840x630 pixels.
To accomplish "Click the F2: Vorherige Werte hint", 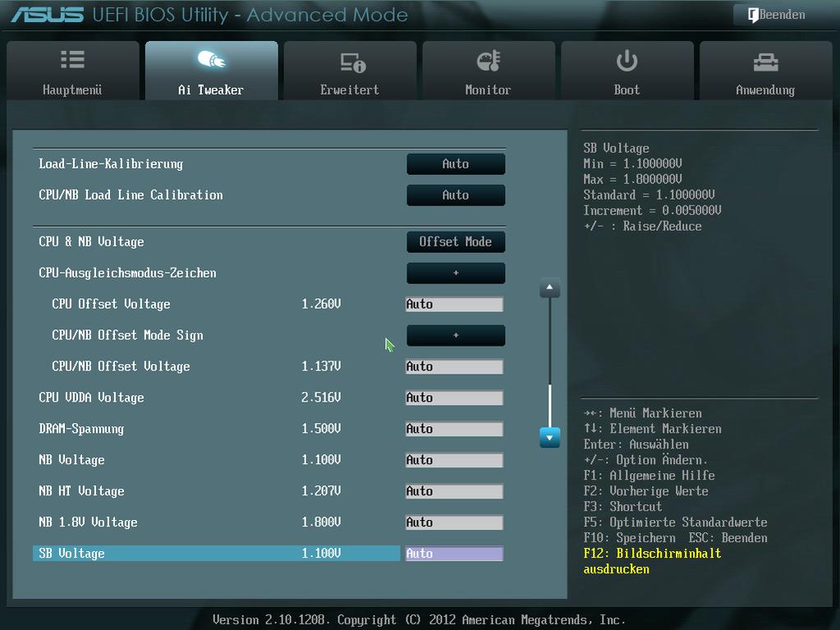I will coord(646,490).
